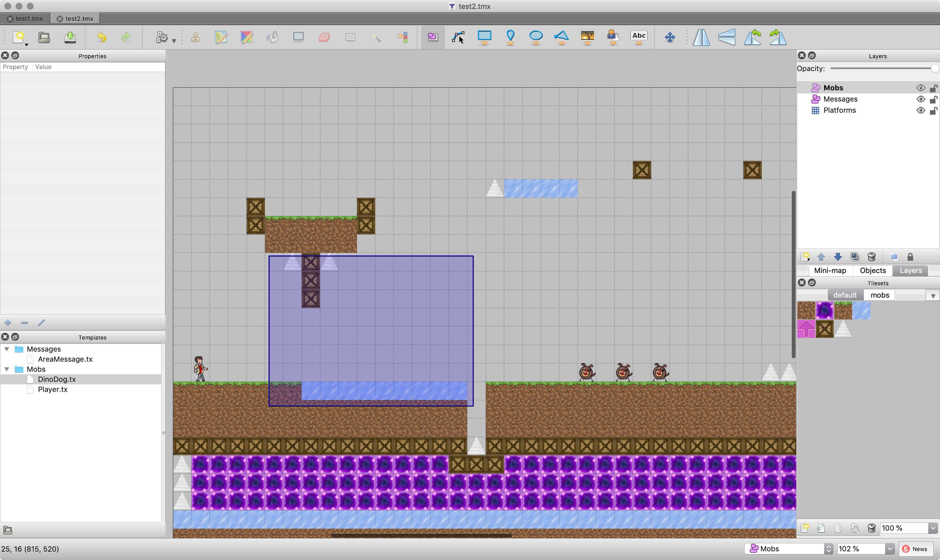Toggle visibility of the Messages layer

921,99
